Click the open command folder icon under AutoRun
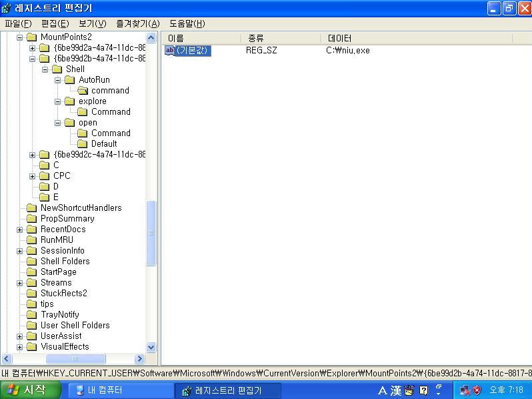Image resolution: width=532 pixels, height=399 pixels. (83, 91)
